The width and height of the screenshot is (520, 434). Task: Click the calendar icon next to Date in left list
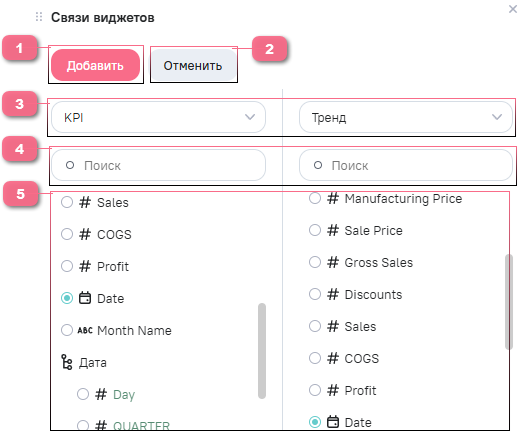[x=85, y=298]
